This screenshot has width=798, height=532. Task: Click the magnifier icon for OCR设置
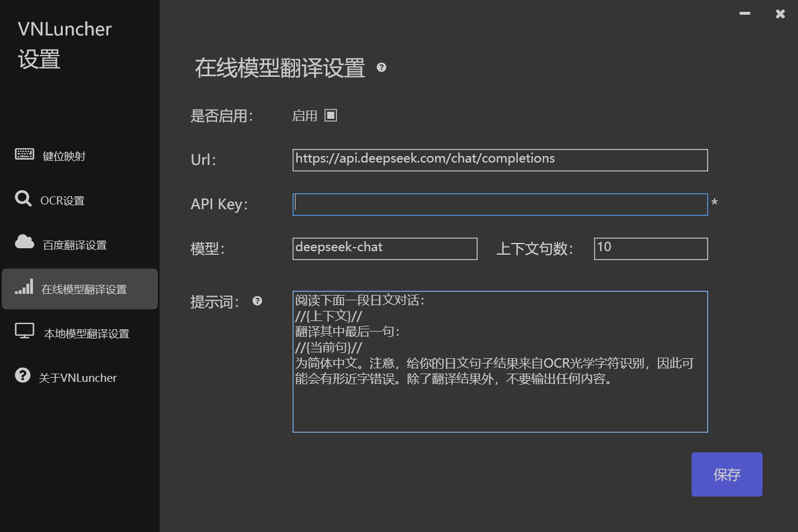coord(23,199)
